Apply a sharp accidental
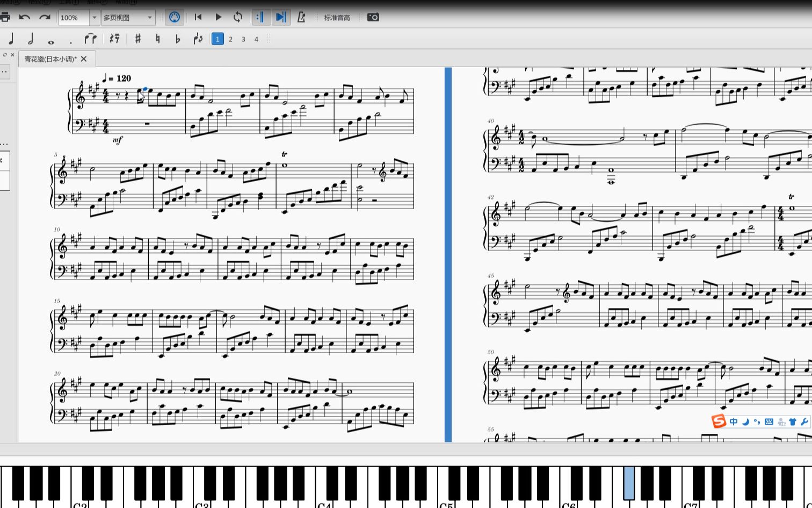 (x=138, y=39)
